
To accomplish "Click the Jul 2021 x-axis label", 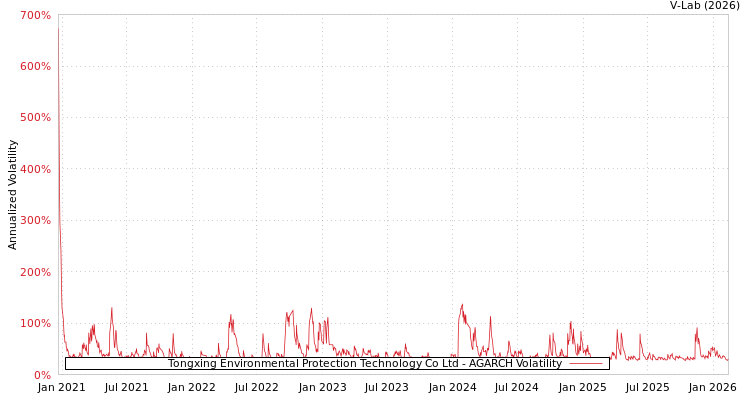I will (x=126, y=388).
